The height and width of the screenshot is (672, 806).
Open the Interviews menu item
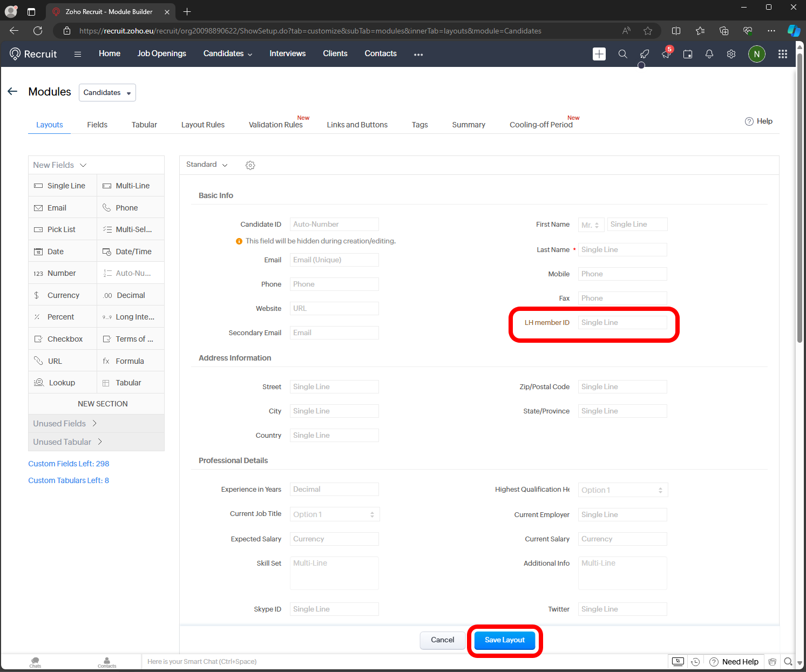288,53
